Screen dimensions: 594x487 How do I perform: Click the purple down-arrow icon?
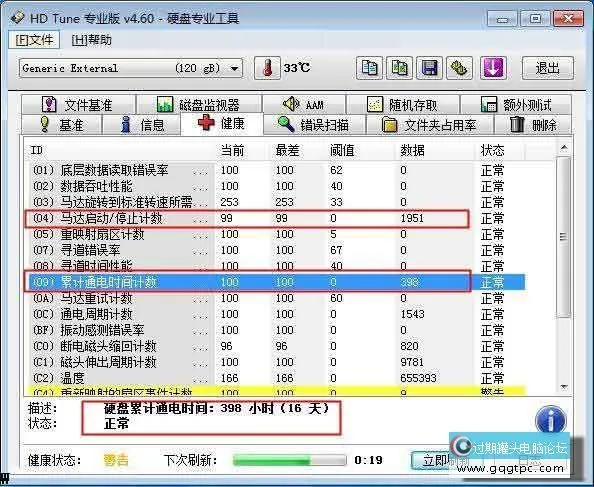coord(493,68)
